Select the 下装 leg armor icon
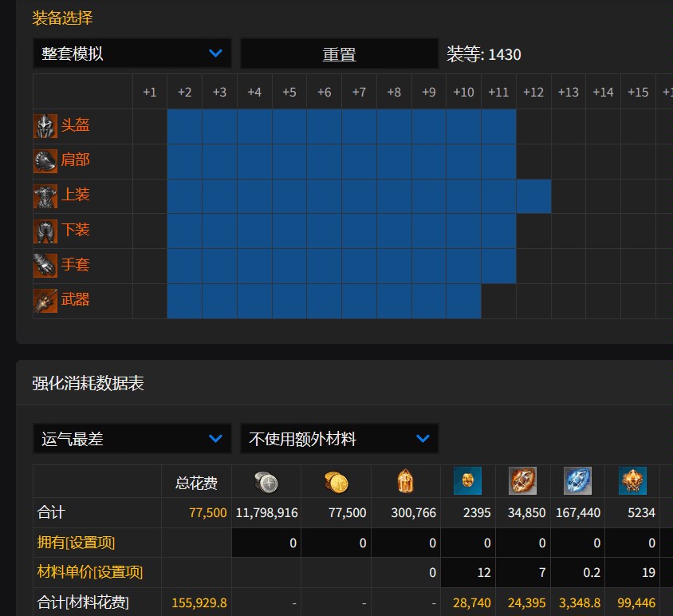 (45, 231)
